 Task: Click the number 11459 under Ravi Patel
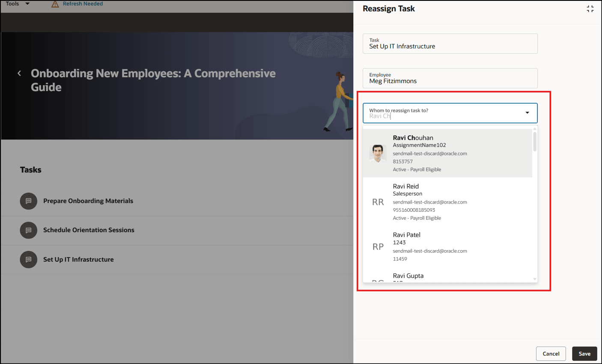pyautogui.click(x=399, y=259)
